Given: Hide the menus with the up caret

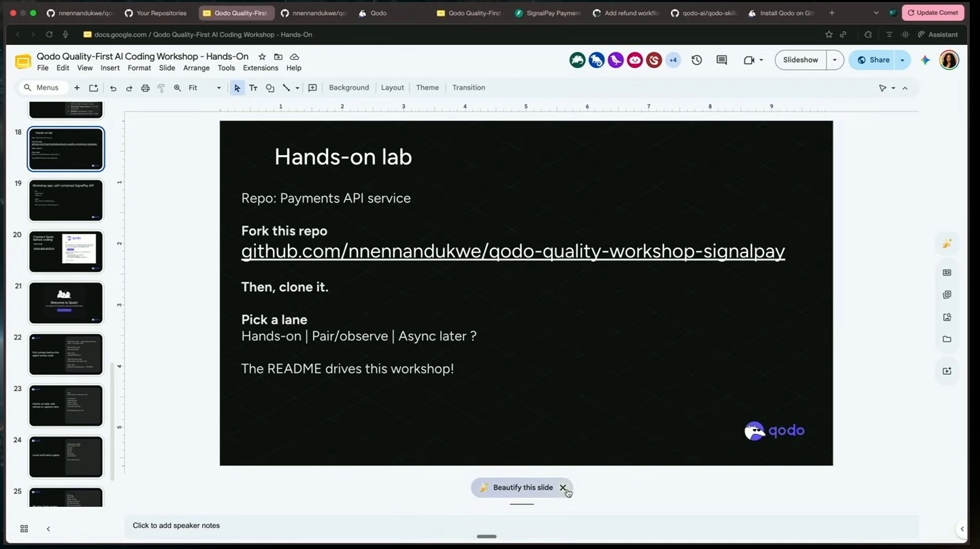Looking at the screenshot, I should point(905,88).
